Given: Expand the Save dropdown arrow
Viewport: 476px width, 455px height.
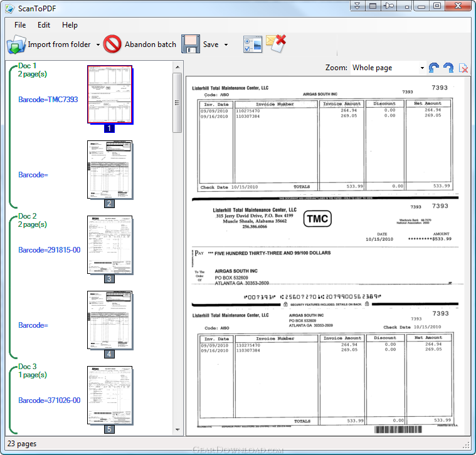Looking at the screenshot, I should click(x=226, y=45).
